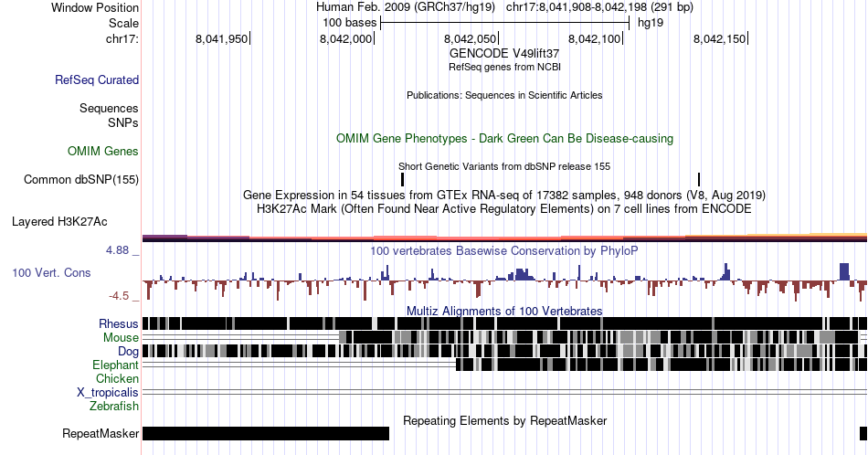The image size is (868, 455).
Task: Click the Layered H3K27Ac signal band
Action: (504, 238)
